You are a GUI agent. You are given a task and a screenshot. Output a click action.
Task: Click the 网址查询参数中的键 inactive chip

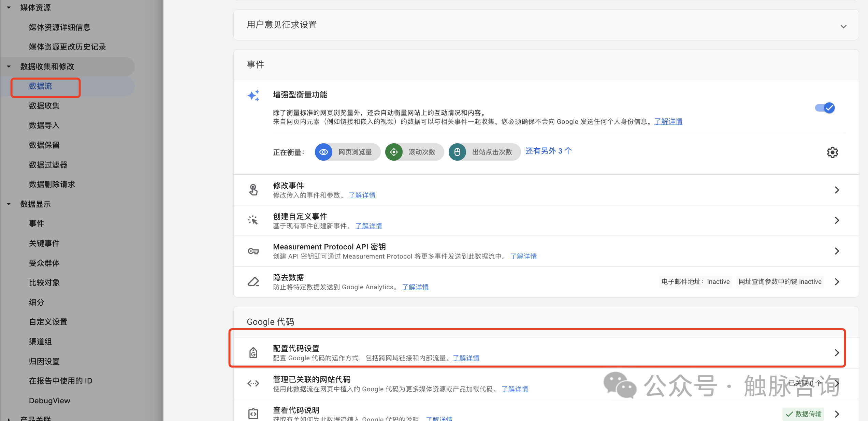(780, 282)
